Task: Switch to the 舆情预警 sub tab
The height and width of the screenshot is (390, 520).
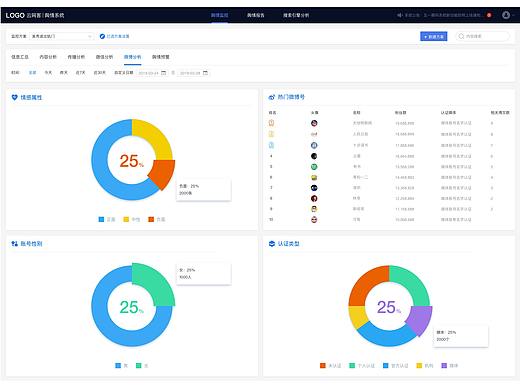Action: pos(161,57)
